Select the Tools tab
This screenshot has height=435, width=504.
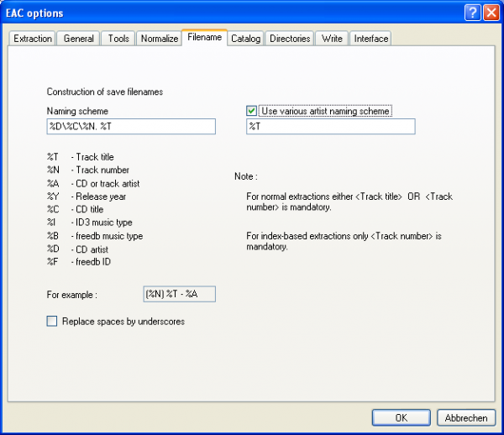point(118,39)
